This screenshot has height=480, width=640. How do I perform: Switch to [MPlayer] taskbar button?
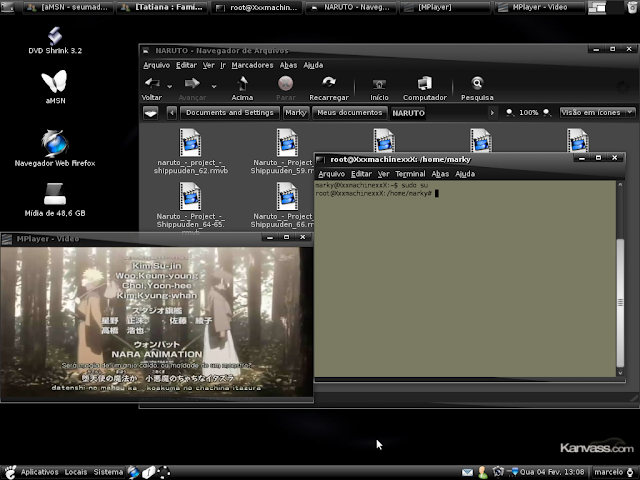pyautogui.click(x=445, y=7)
